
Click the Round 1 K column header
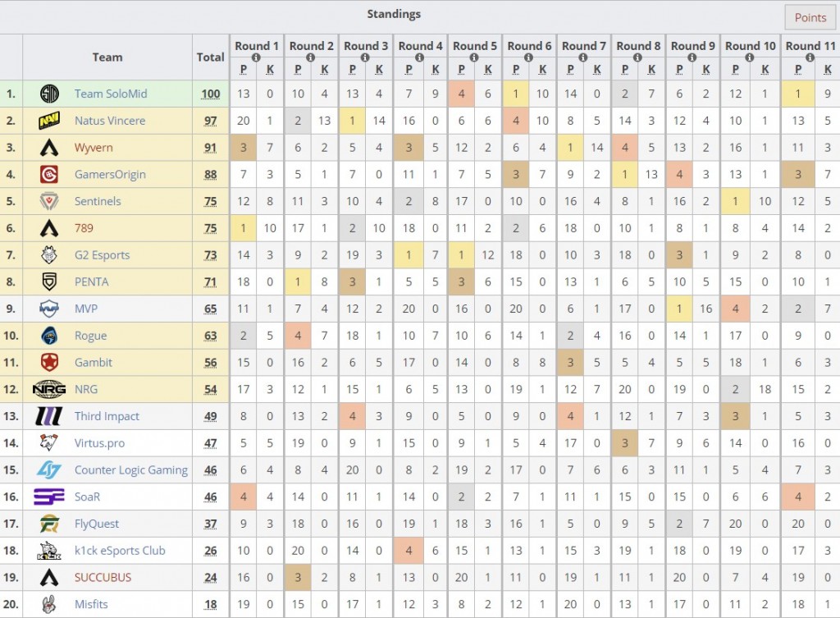tap(270, 69)
